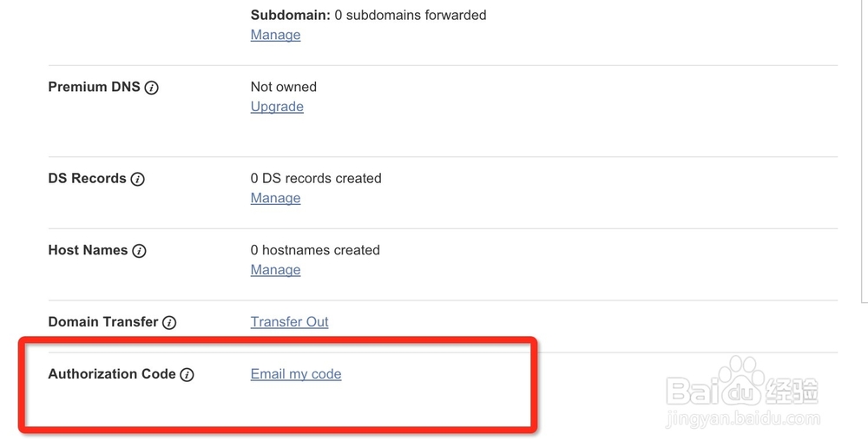Show the Authorization Code info icon help

(x=187, y=374)
